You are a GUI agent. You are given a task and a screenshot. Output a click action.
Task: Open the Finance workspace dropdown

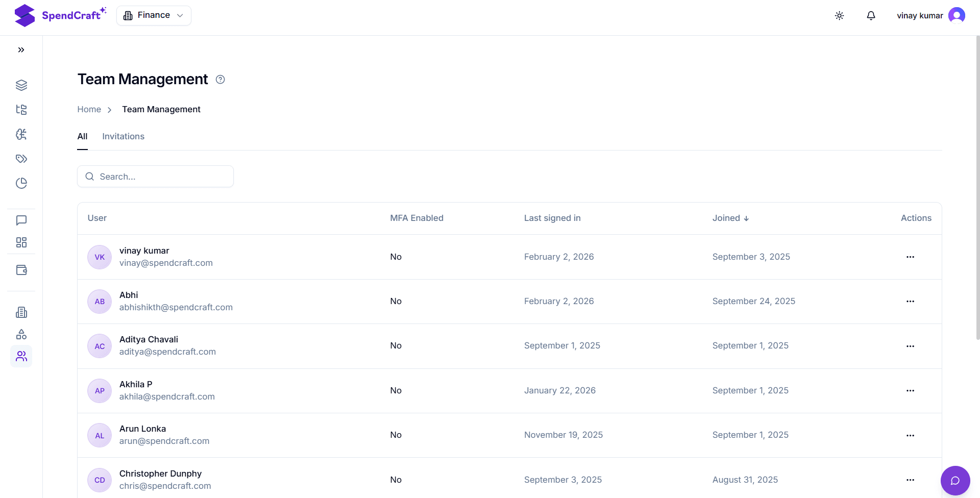click(154, 15)
